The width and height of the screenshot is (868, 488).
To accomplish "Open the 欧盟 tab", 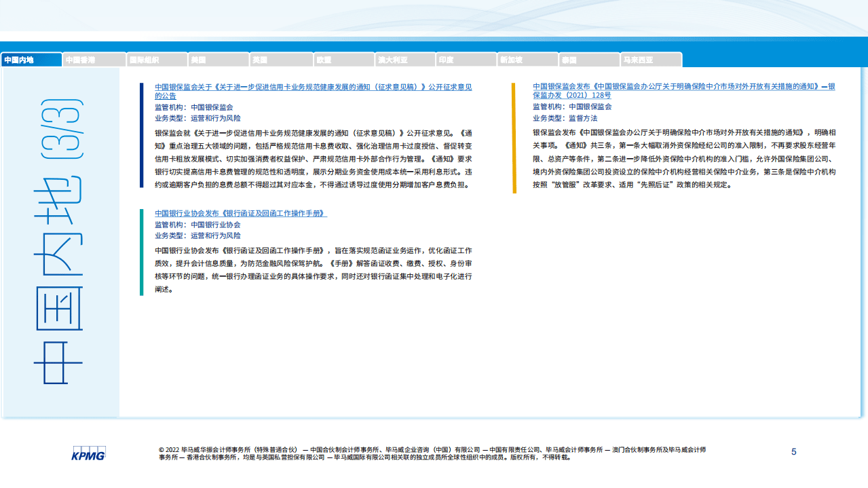I will point(342,60).
